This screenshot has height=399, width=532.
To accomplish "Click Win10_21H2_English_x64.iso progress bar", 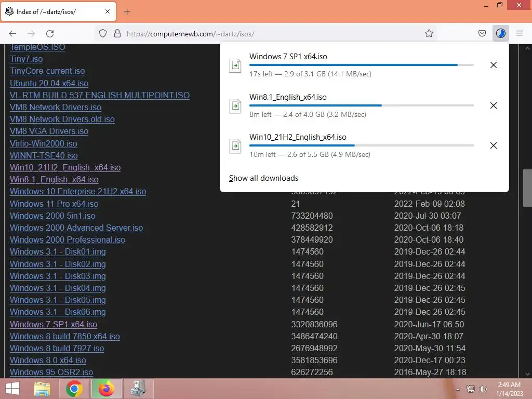I will point(362,145).
